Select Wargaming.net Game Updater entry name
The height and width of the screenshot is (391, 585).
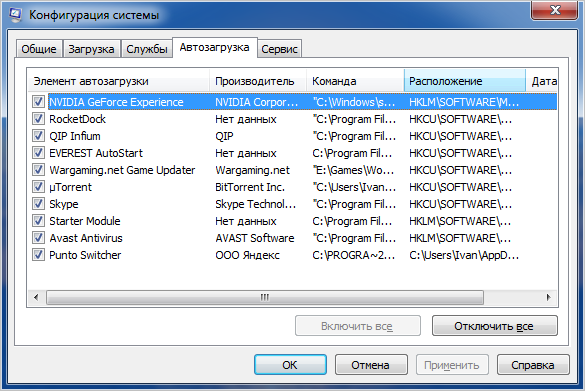coord(122,170)
